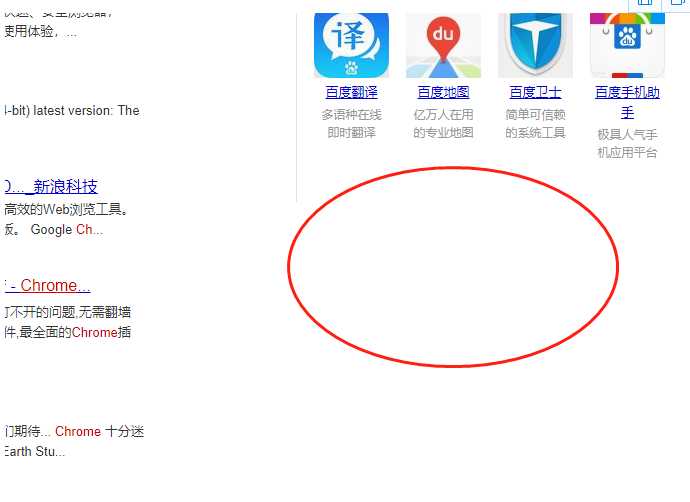The height and width of the screenshot is (502, 690).
Task: Click the 极具人气手机应用平台 description
Action: pos(627,143)
